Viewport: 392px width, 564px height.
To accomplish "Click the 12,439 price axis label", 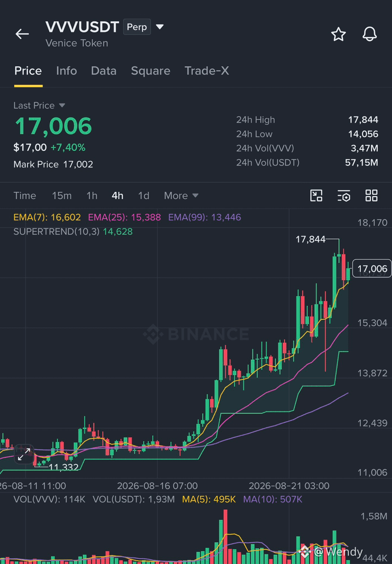I will pos(372,423).
